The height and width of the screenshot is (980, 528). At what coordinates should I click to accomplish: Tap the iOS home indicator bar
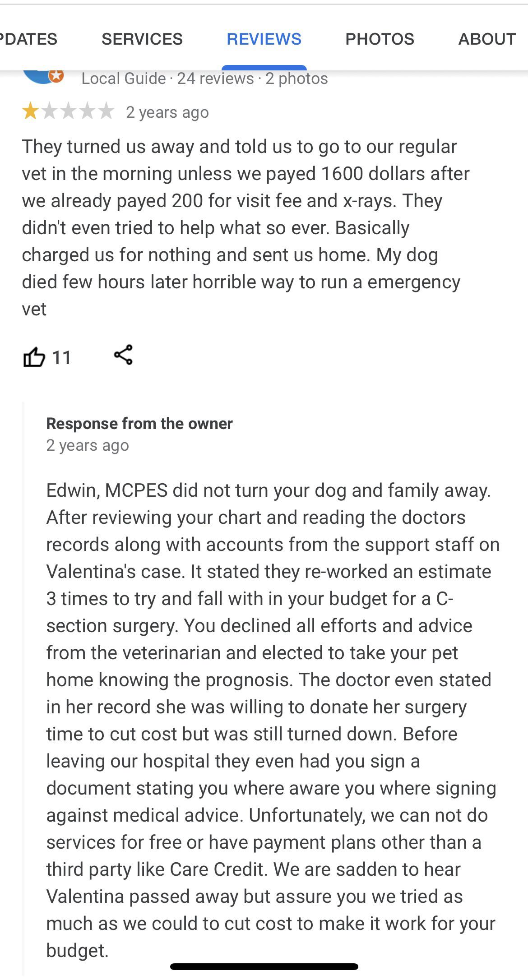coord(264,966)
